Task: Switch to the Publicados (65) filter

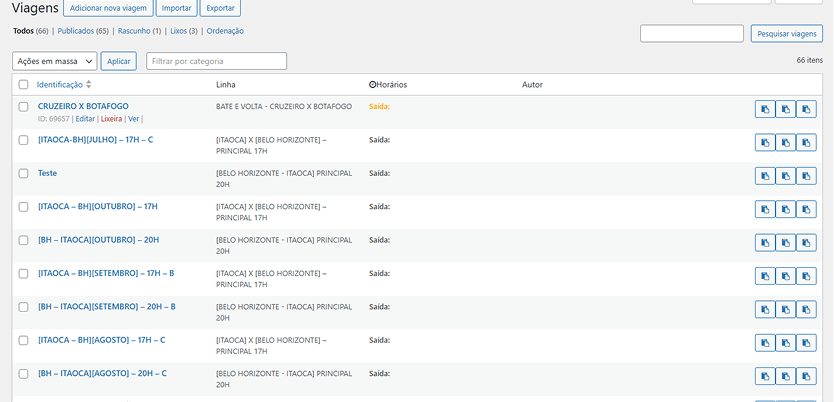Action: pos(83,31)
